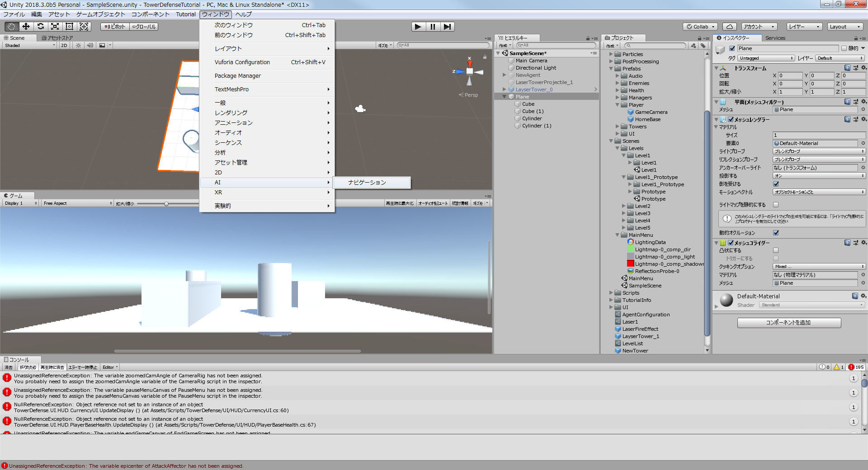Screen dimensions: 868x470
Task: Disable Mesh Collider component checkbox
Action: click(731, 243)
